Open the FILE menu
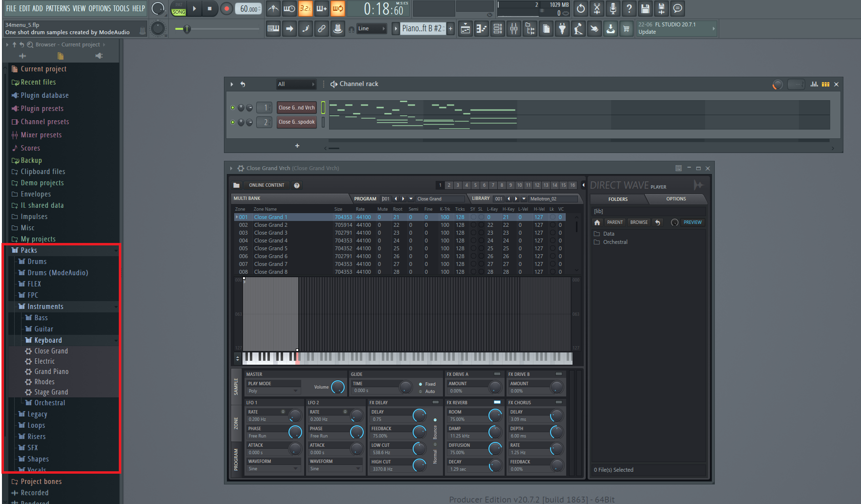The width and height of the screenshot is (861, 504). click(x=11, y=8)
